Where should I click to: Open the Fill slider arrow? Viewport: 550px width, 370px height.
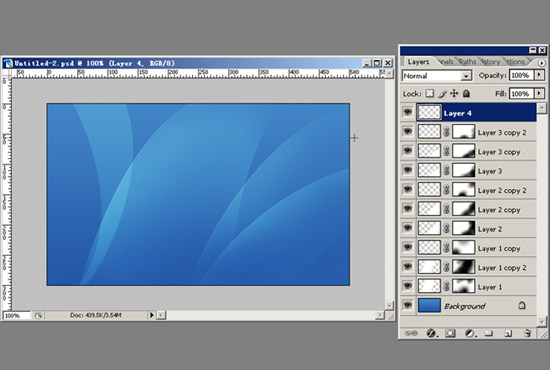point(539,94)
